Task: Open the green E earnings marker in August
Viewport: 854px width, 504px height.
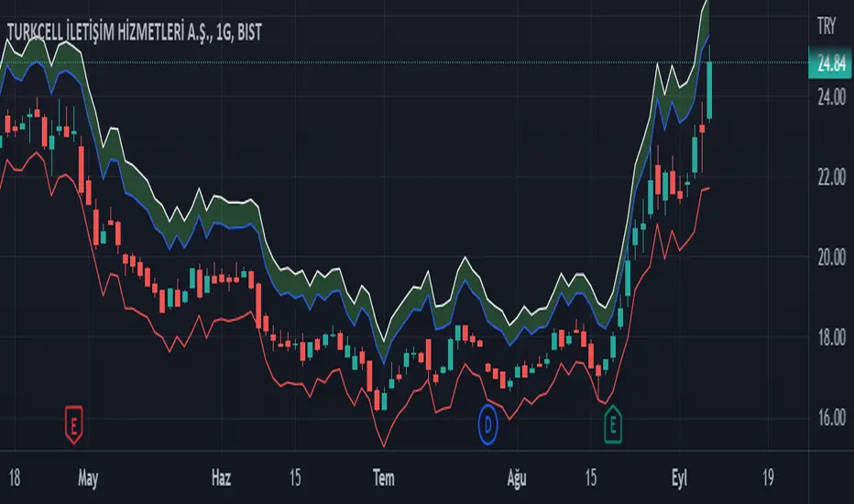Action: click(613, 424)
